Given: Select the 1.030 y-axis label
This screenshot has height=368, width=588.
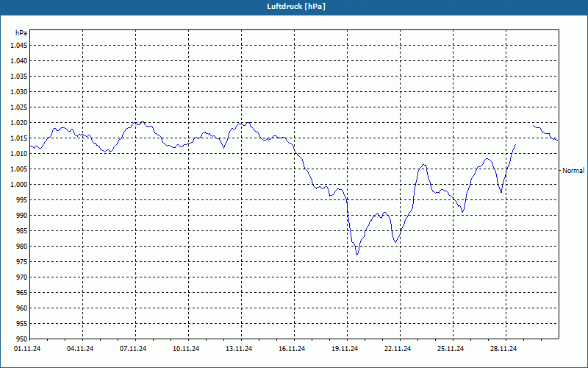Looking at the screenshot, I should pyautogui.click(x=19, y=91).
